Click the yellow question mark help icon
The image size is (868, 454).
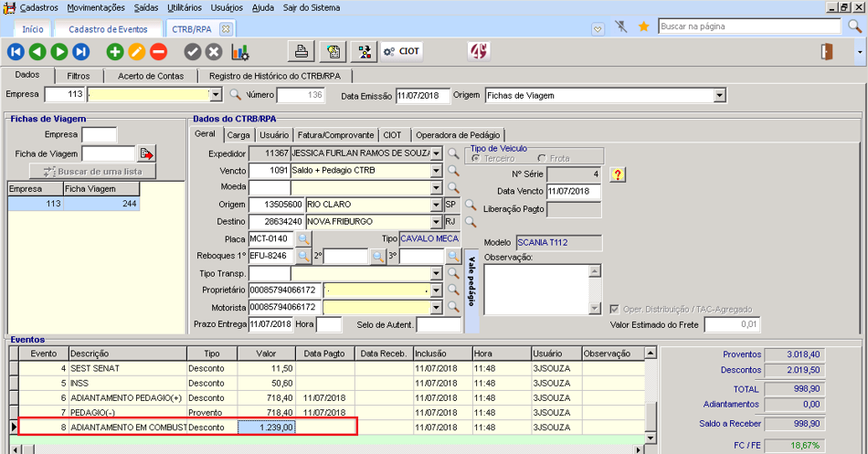pos(618,174)
